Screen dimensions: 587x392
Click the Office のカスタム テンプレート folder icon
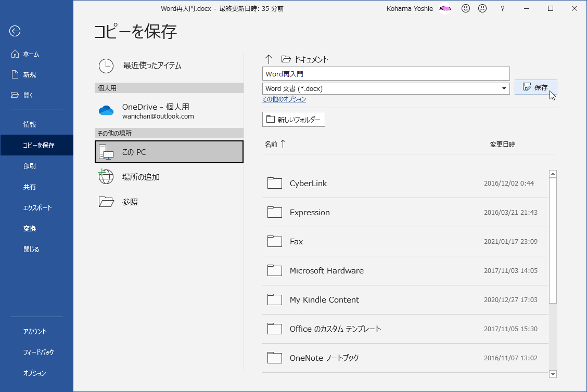(275, 329)
